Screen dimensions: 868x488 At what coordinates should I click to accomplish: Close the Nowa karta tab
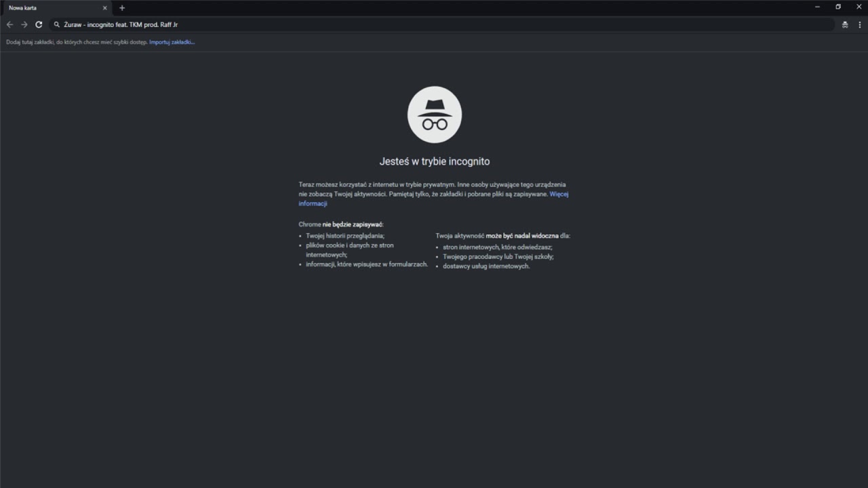pyautogui.click(x=105, y=8)
